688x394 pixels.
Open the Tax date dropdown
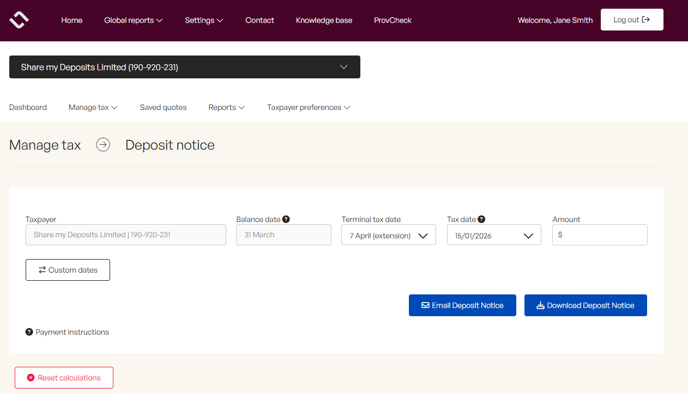pos(494,235)
